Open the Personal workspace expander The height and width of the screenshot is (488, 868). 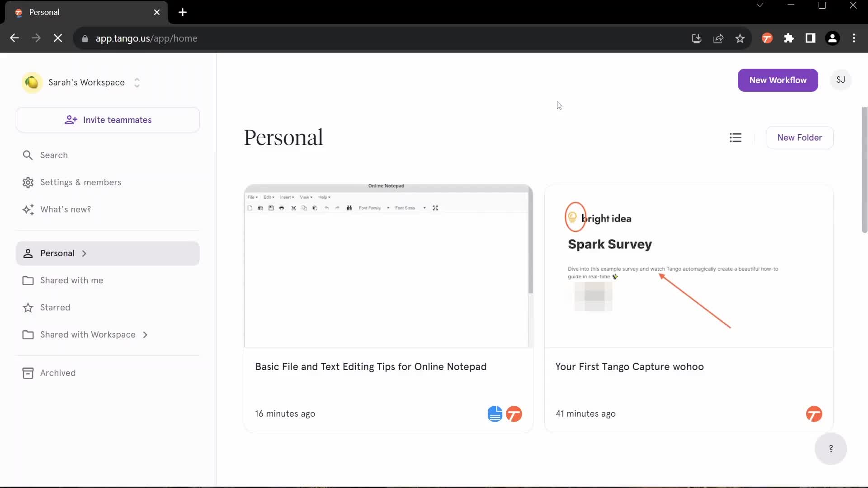(84, 253)
